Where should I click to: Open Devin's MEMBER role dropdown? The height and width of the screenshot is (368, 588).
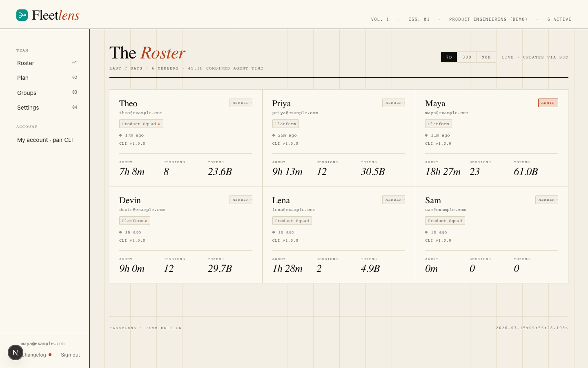point(241,200)
